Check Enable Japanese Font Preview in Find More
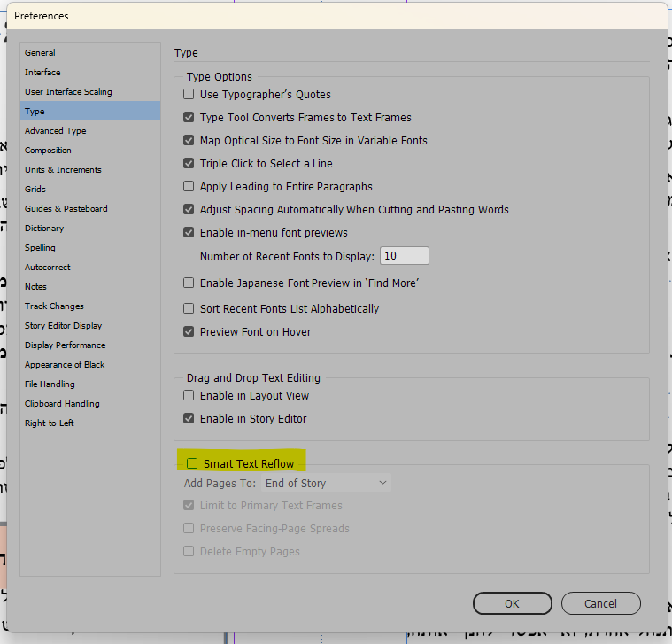672x644 pixels. tap(189, 283)
